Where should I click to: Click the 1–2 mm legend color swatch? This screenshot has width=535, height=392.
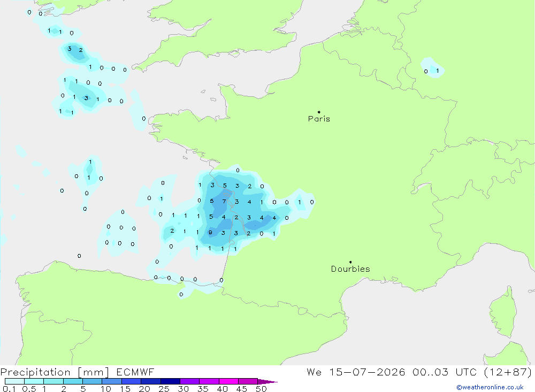pos(53,381)
